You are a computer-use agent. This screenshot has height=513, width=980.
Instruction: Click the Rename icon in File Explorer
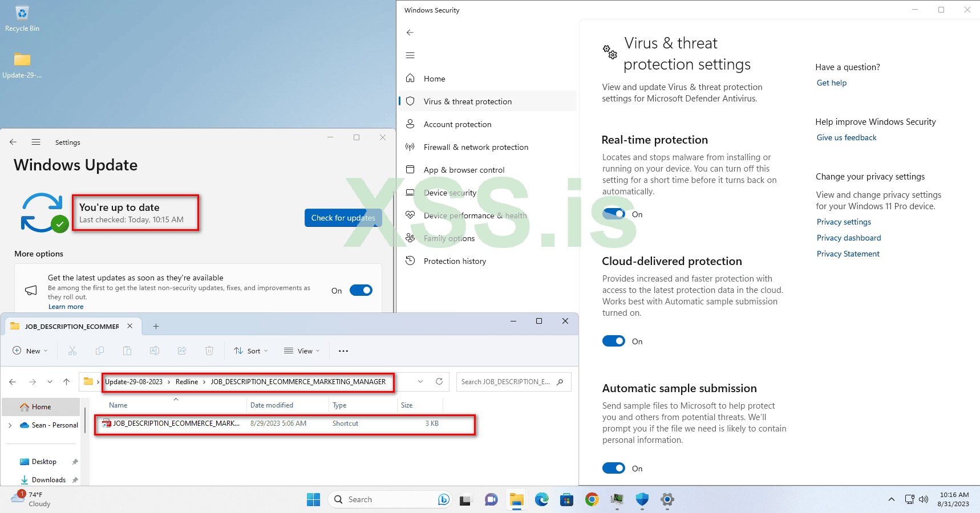155,351
